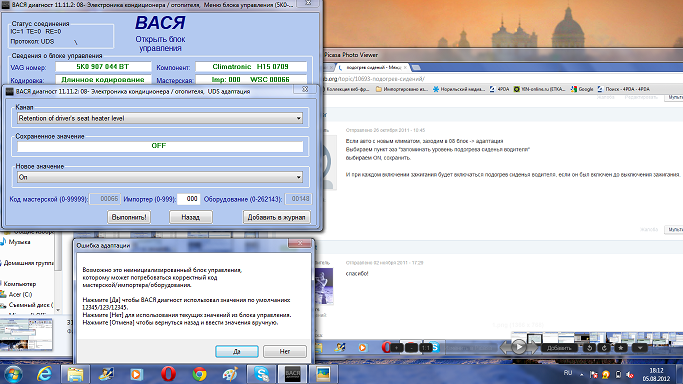Open the Picasa toolbar dropdown arrow

639,347
